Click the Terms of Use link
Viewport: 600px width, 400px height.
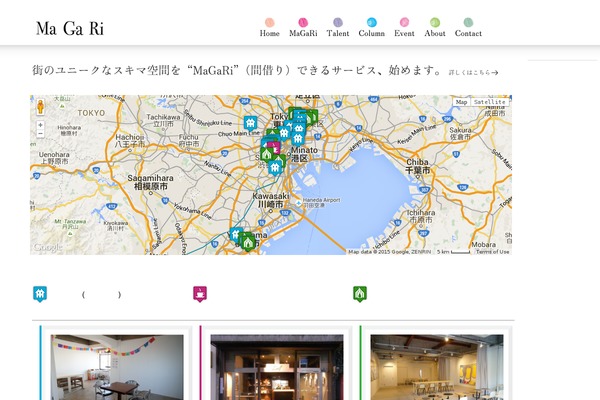coord(492,251)
